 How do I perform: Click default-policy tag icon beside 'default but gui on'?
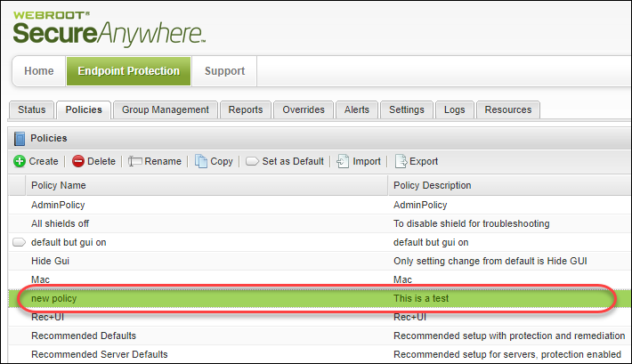pos(19,242)
